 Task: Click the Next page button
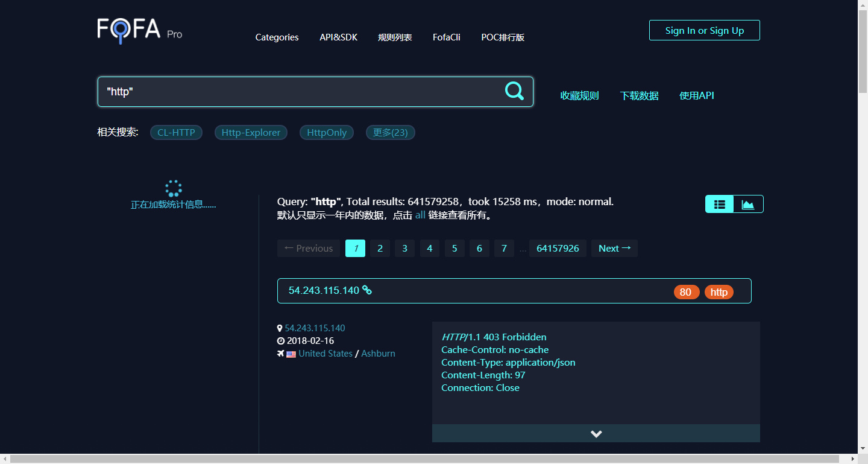tap(614, 248)
